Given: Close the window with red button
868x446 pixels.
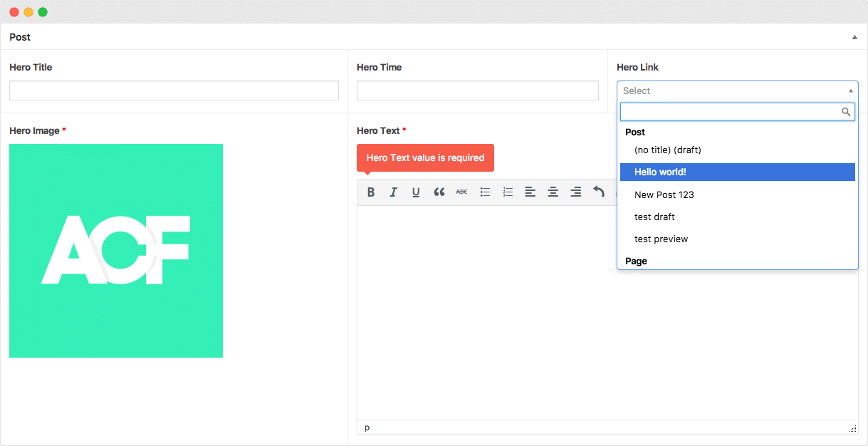Looking at the screenshot, I should [x=14, y=12].
